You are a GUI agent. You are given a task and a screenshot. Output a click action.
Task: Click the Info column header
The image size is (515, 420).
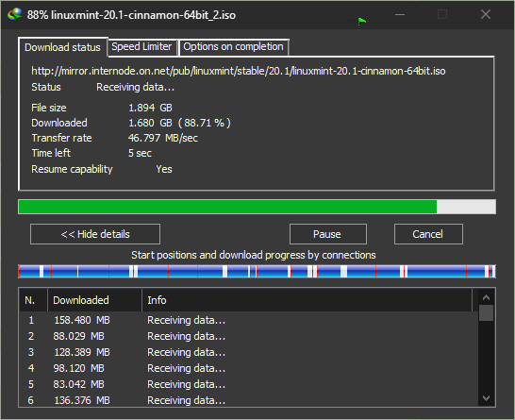point(307,300)
